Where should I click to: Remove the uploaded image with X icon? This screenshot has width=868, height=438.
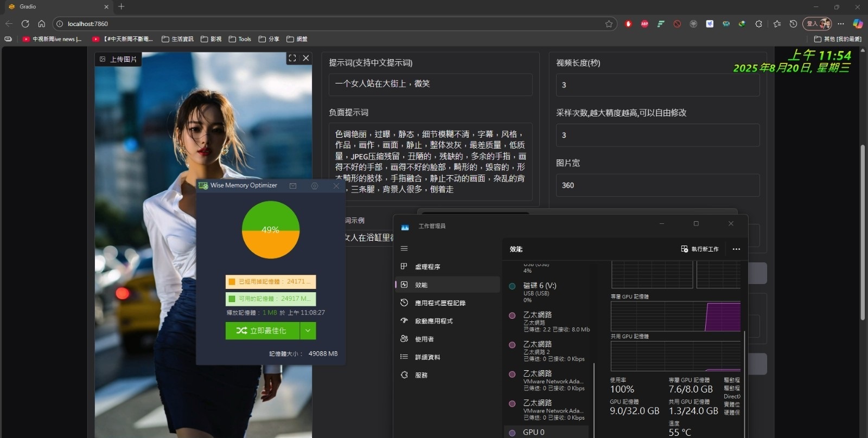[x=306, y=58]
